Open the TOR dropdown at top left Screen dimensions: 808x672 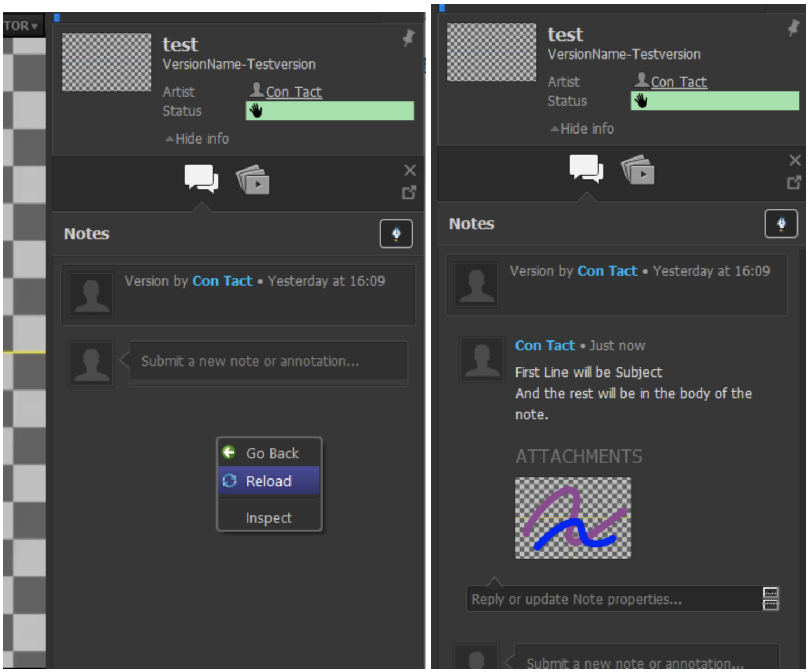[x=21, y=26]
